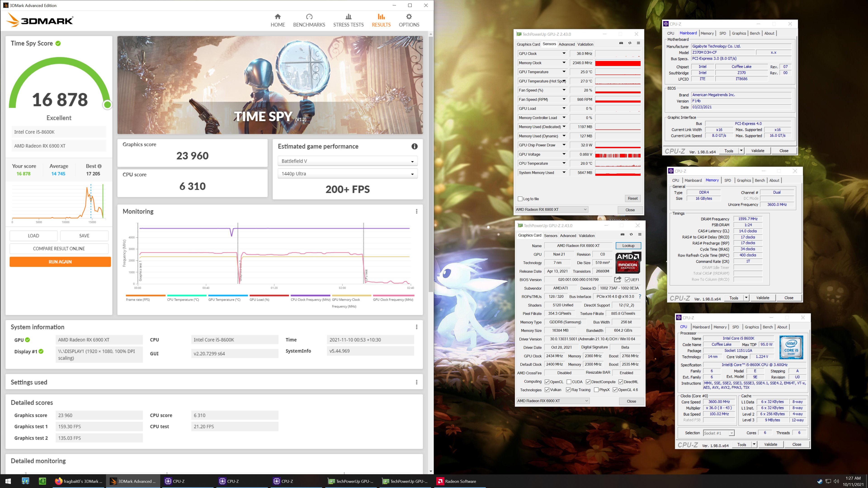
Task: Enable the Log to file checkbox in GPU-Z
Action: [520, 199]
